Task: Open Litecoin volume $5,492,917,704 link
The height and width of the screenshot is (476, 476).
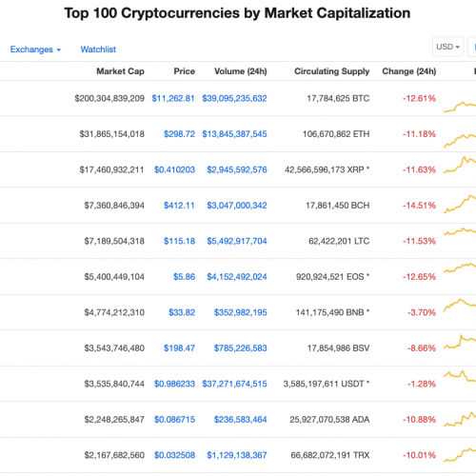Action: pos(237,241)
